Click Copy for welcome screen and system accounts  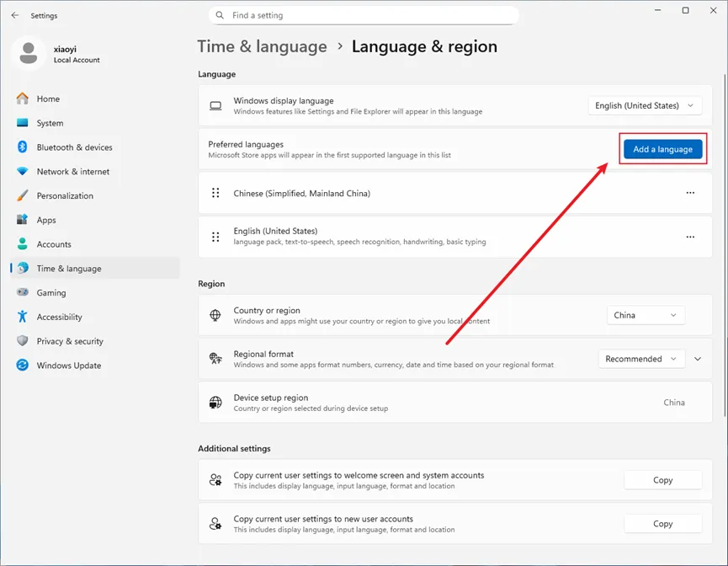point(662,480)
